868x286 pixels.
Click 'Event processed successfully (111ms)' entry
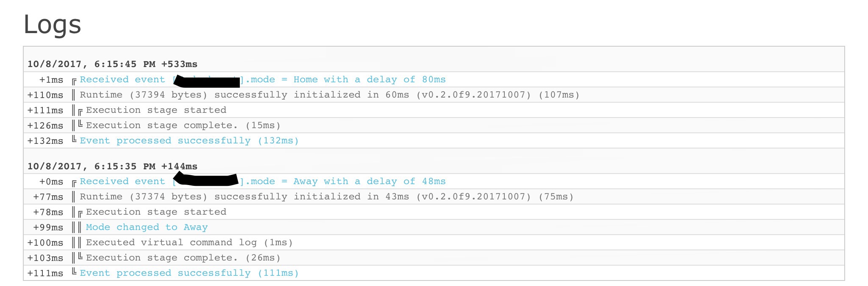click(189, 273)
